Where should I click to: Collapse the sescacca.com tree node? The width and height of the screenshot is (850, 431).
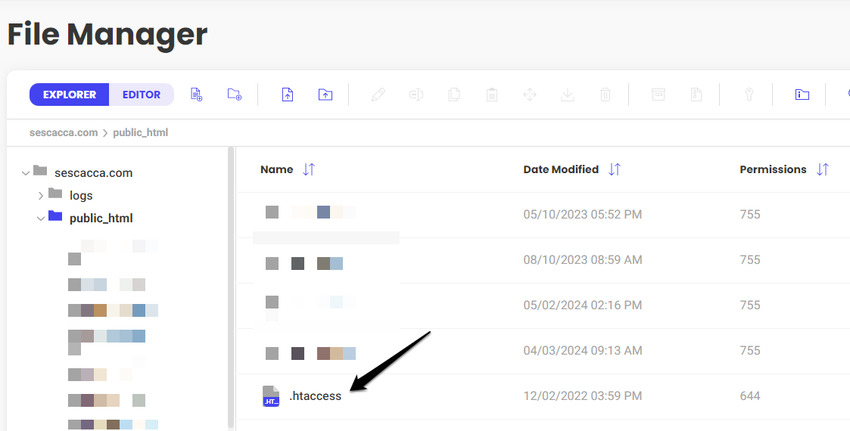coord(25,173)
